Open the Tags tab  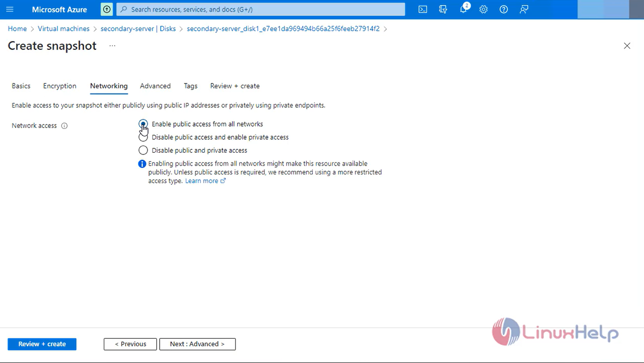(x=191, y=86)
